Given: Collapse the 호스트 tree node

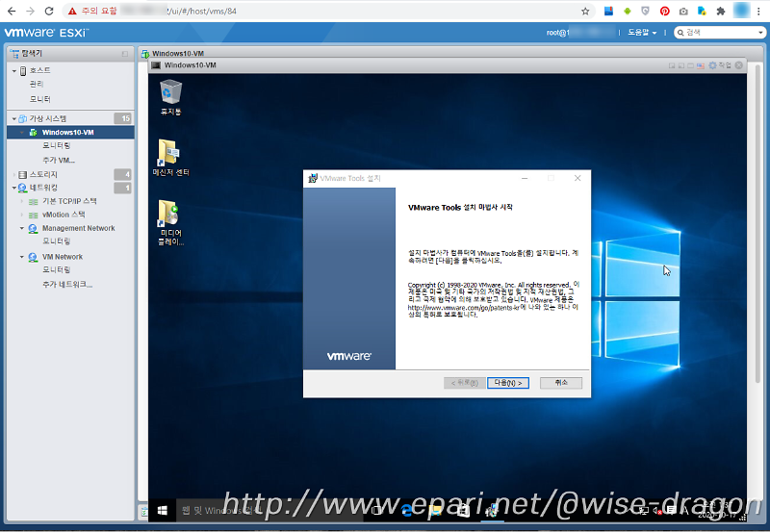Looking at the screenshot, I should [x=14, y=71].
